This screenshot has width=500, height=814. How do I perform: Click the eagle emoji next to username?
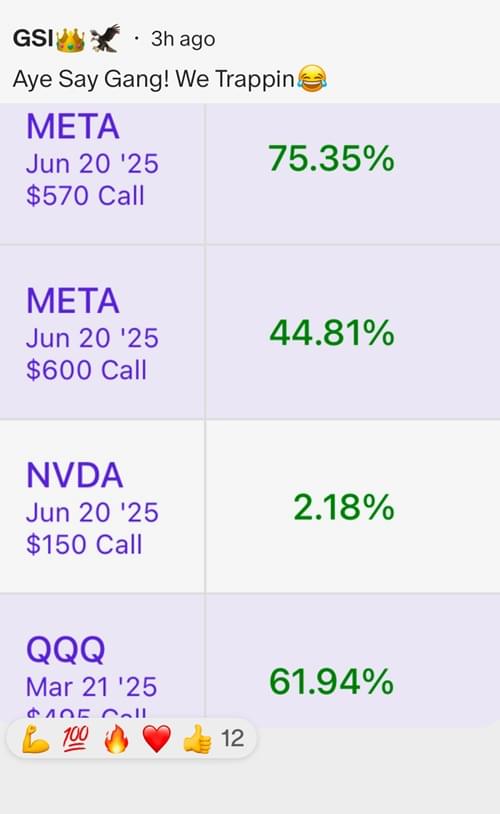tap(105, 38)
